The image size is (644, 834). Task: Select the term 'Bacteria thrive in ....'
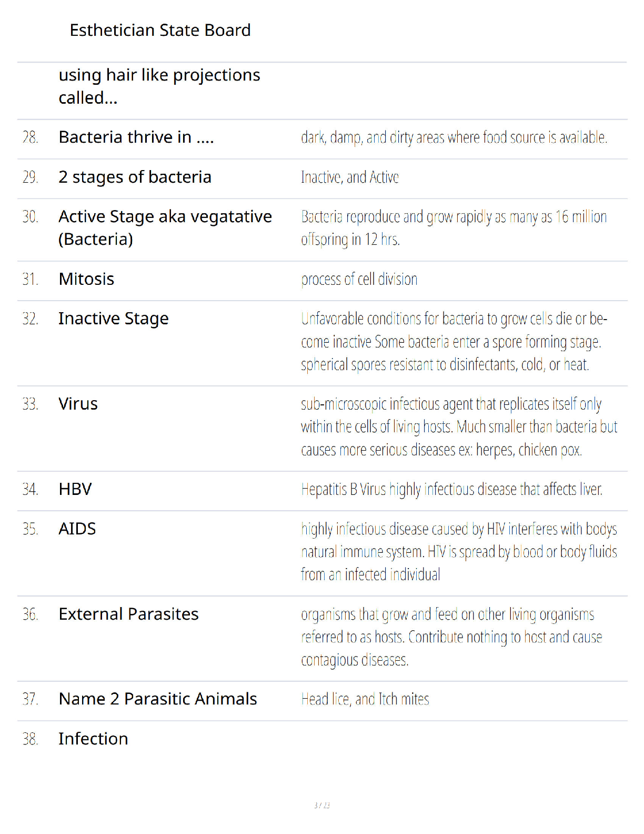[136, 137]
